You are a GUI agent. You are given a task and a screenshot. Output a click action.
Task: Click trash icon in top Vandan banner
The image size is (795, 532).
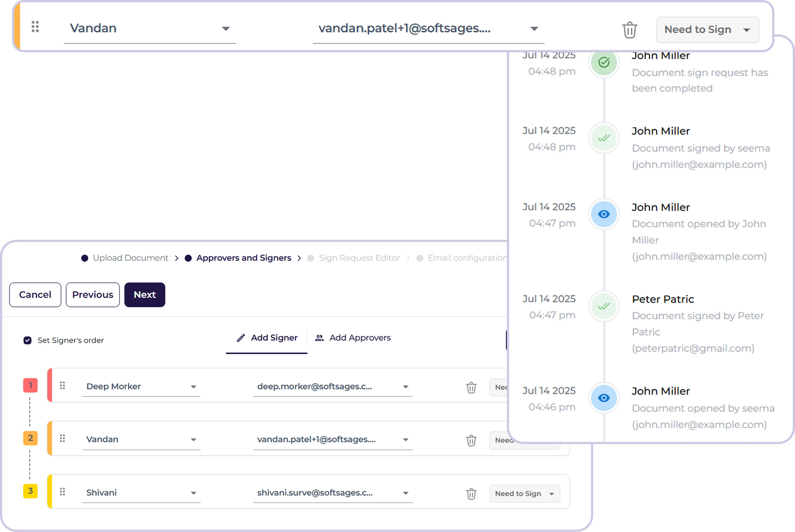(630, 30)
